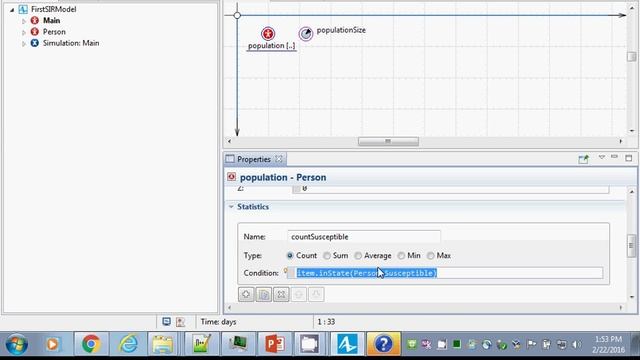This screenshot has height=360, width=640.
Task: Select FirstSIRModel in the project tree
Action: 53,9
